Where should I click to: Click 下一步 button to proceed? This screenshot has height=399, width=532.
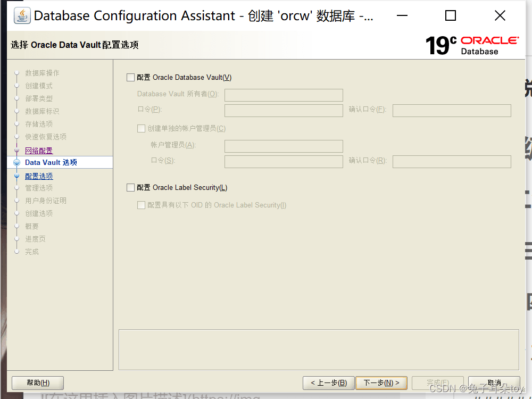(381, 383)
